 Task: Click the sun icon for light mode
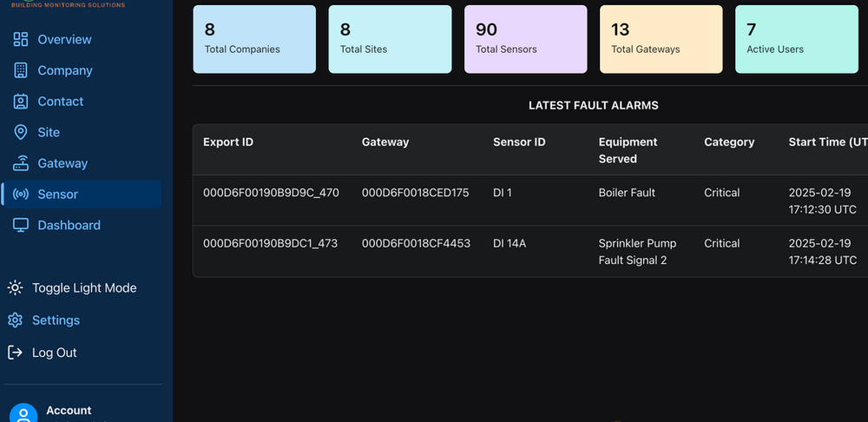point(15,288)
